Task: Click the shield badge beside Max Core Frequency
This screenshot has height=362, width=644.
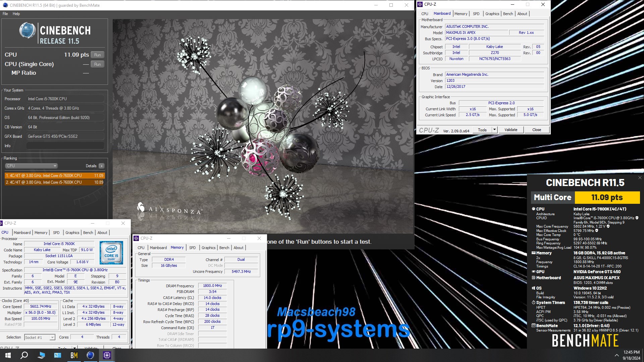Action: [x=608, y=226]
